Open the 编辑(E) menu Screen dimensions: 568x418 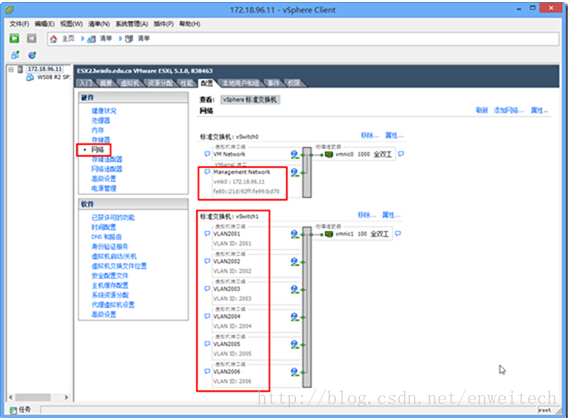coord(44,24)
